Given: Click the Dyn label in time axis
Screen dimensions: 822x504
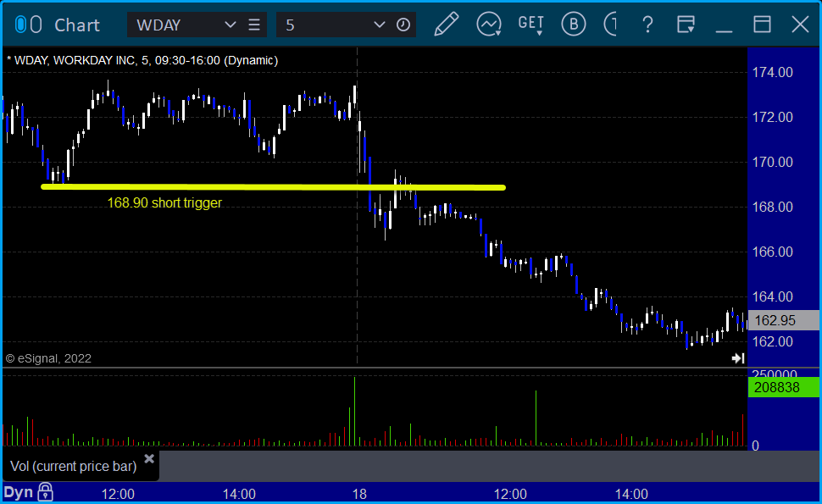Looking at the screenshot, I should 19,492.
